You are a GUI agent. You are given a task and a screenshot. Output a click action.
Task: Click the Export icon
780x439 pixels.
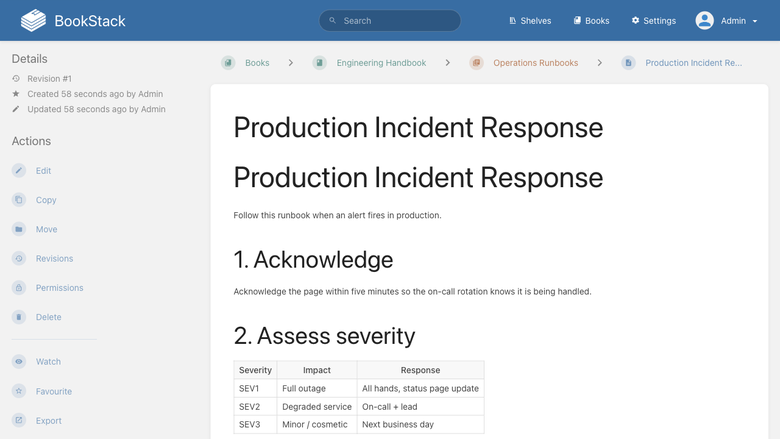pyautogui.click(x=19, y=420)
